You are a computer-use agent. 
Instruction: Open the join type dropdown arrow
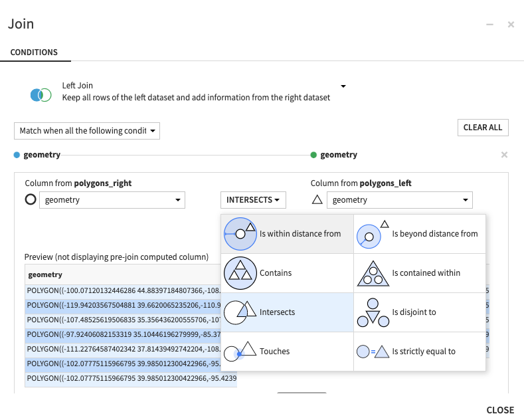[343, 86]
